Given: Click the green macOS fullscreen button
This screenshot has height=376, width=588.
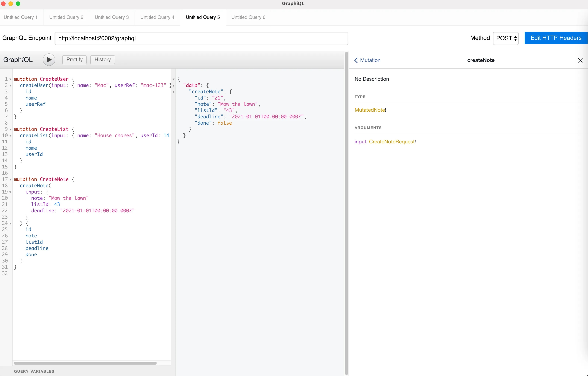Looking at the screenshot, I should tap(18, 4).
